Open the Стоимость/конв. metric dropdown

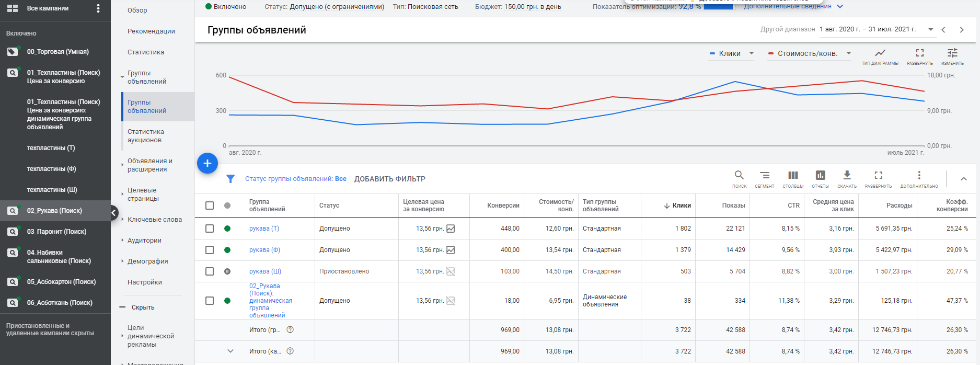click(810, 53)
